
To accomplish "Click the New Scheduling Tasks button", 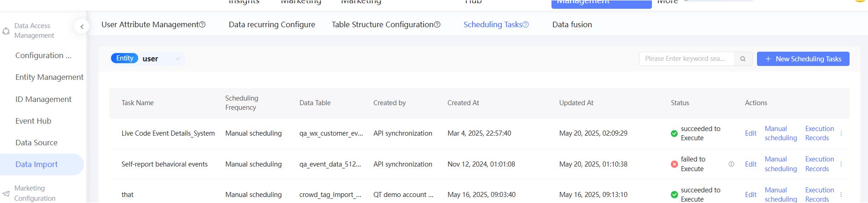I will [803, 59].
